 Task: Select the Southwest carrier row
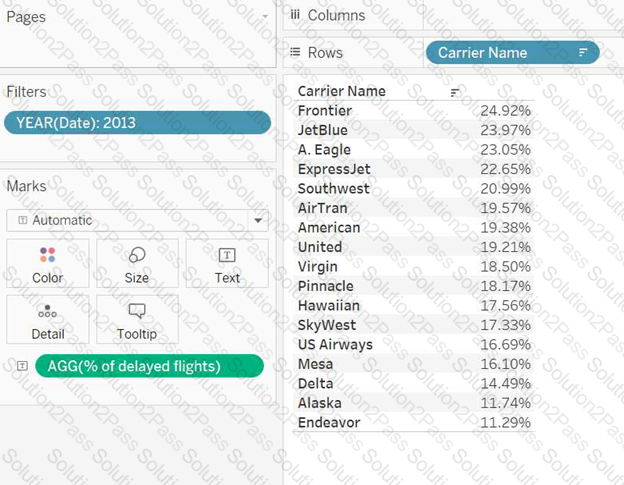coord(333,188)
